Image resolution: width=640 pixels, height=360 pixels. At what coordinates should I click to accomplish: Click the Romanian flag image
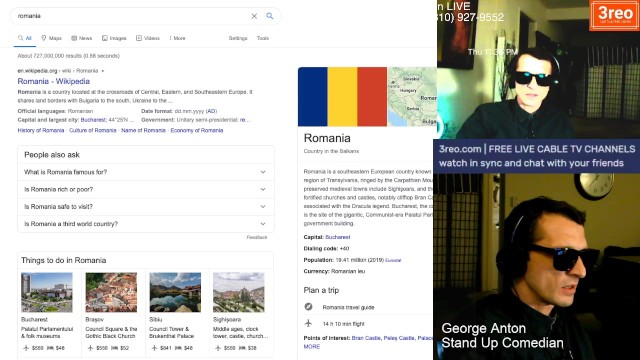[x=342, y=97]
